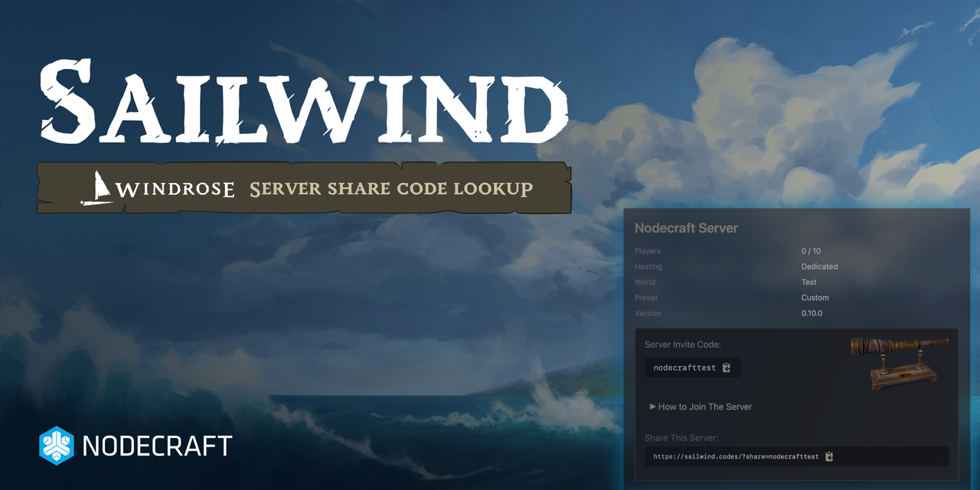The image size is (980, 490).
Task: Click the Server Share Code Lookup banner text
Action: pos(391,188)
